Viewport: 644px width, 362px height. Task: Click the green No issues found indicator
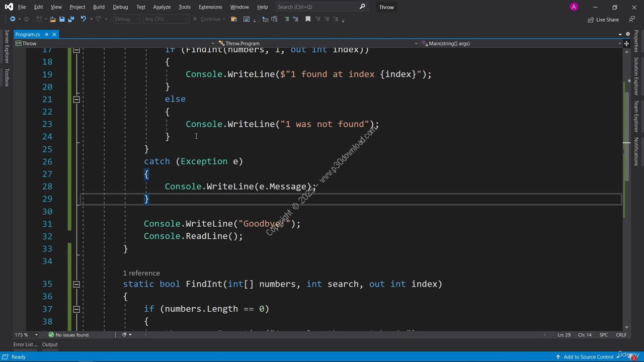(x=68, y=335)
